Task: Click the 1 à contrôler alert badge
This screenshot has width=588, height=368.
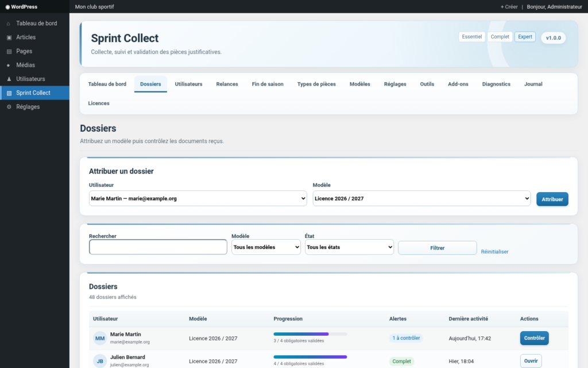Action: (406, 338)
